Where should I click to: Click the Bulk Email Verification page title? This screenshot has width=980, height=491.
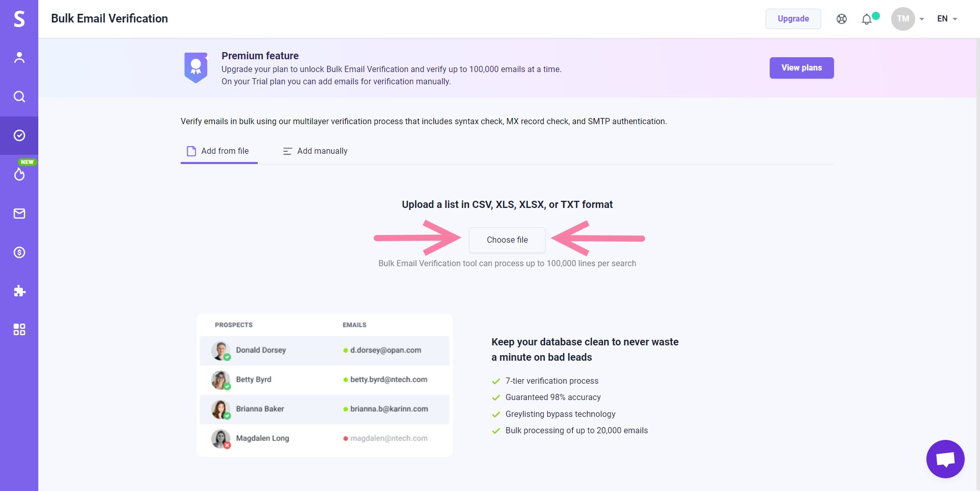point(109,18)
